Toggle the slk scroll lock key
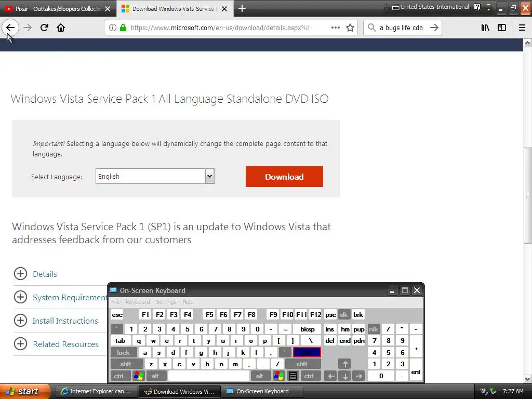 tap(344, 314)
